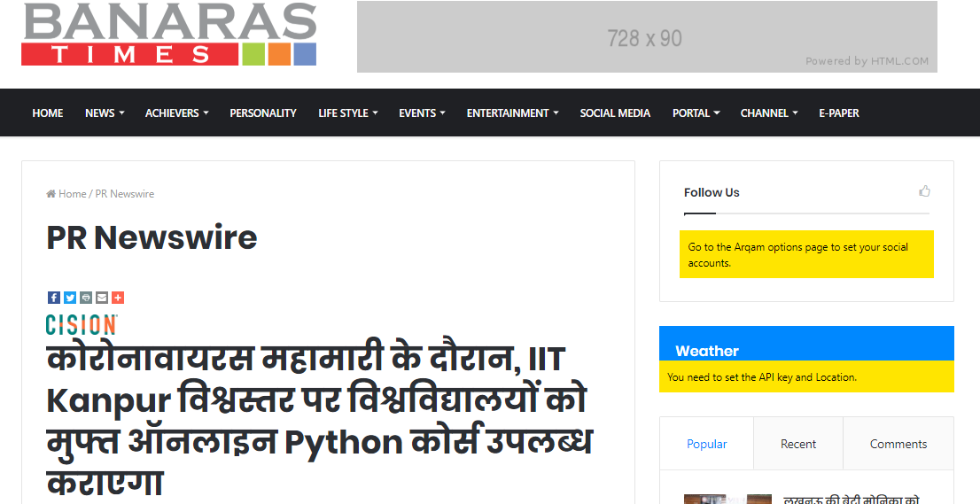Share article on Facebook icon
The width and height of the screenshot is (980, 504).
pyautogui.click(x=53, y=298)
